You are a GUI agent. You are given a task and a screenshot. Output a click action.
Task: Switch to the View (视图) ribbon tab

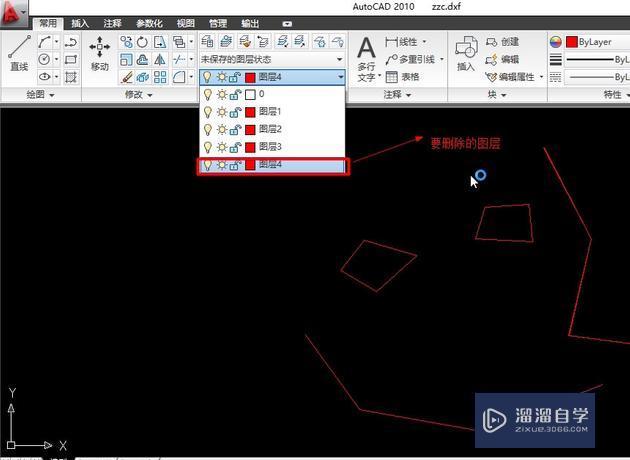click(186, 24)
